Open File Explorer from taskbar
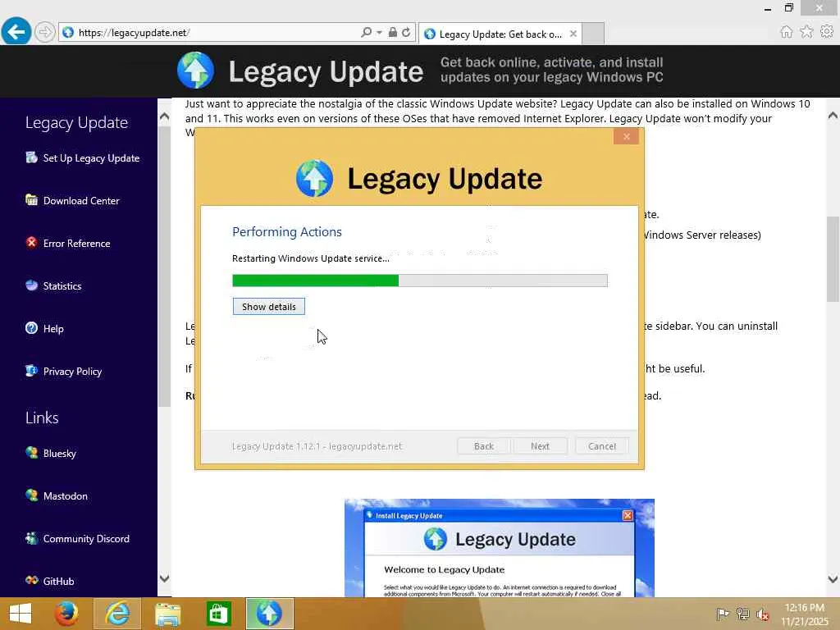This screenshot has height=630, width=840. (x=167, y=614)
